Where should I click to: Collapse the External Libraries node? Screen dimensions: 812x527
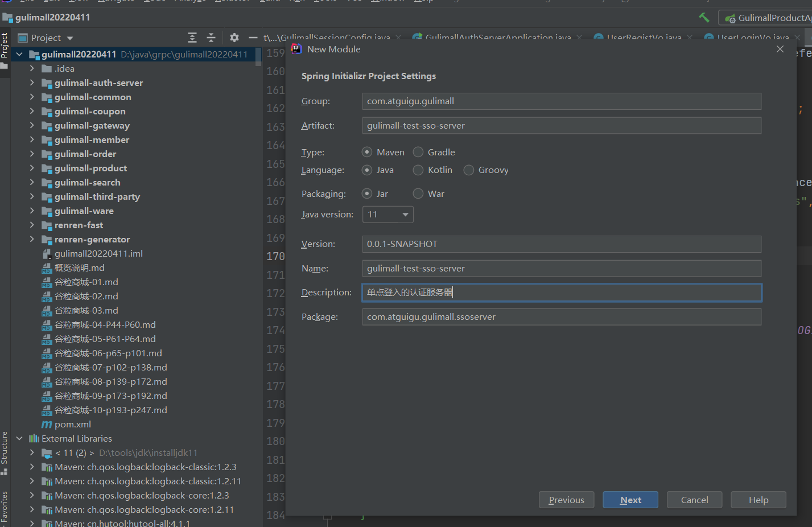pyautogui.click(x=19, y=439)
